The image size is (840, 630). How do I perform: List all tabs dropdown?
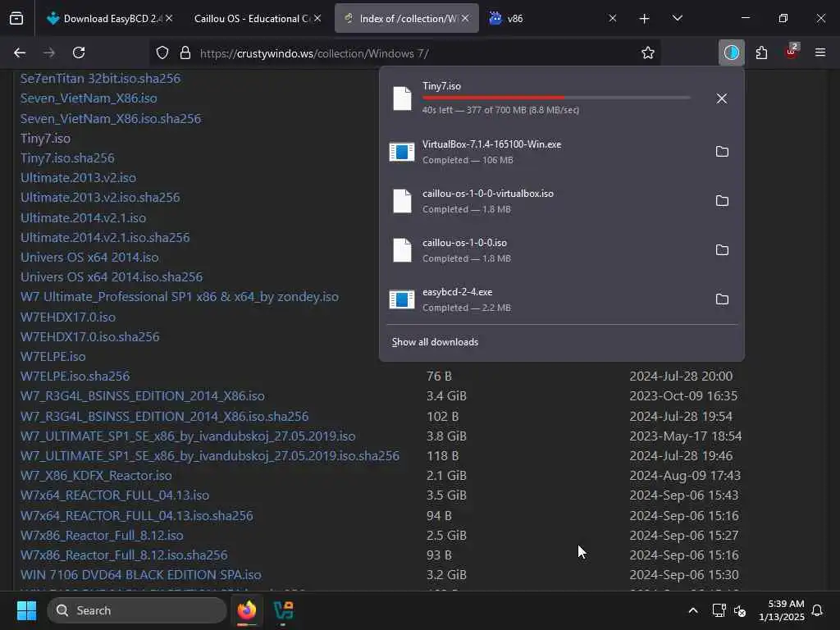tap(677, 19)
